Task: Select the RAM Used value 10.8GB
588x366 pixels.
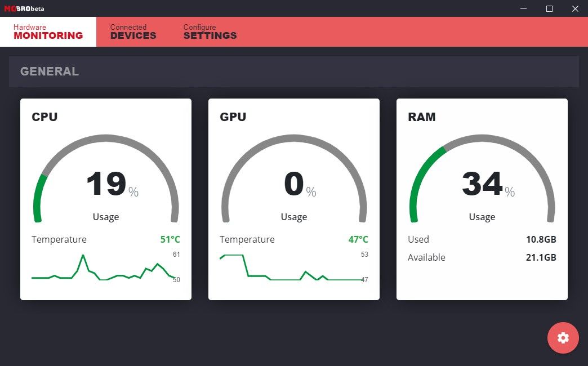Action: click(x=542, y=239)
